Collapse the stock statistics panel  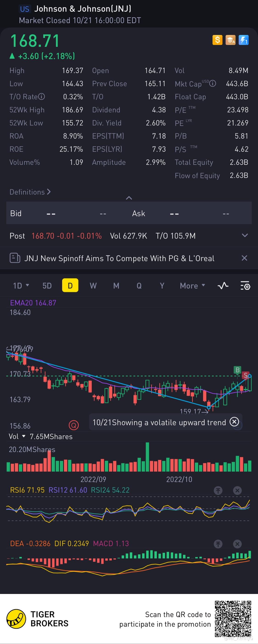[129, 198]
